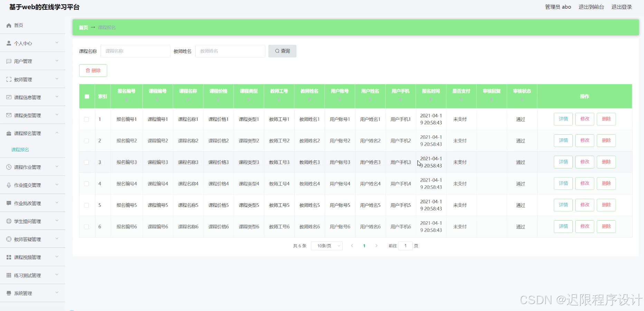
Task: Open the 10条/页 page size dropdown
Action: (326, 246)
